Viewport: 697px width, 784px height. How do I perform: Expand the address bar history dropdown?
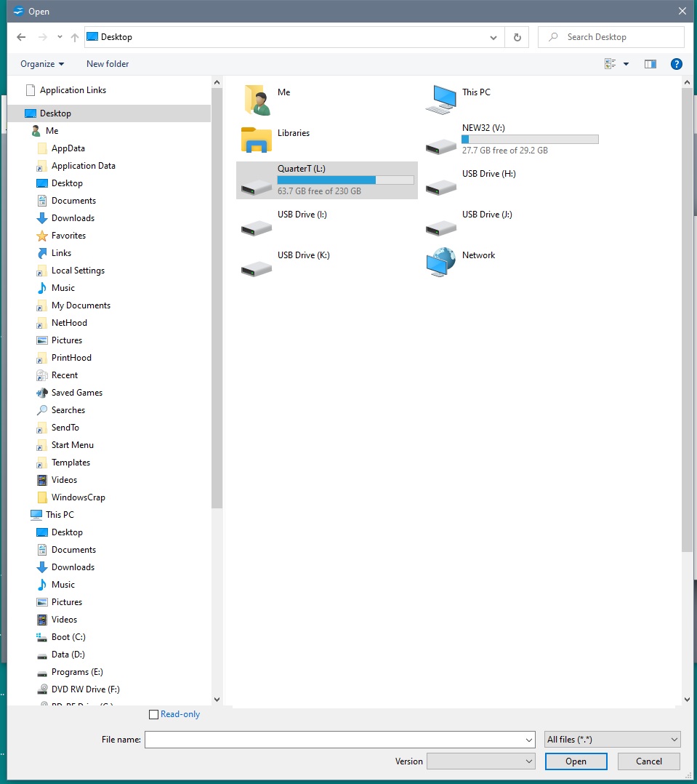pos(493,38)
